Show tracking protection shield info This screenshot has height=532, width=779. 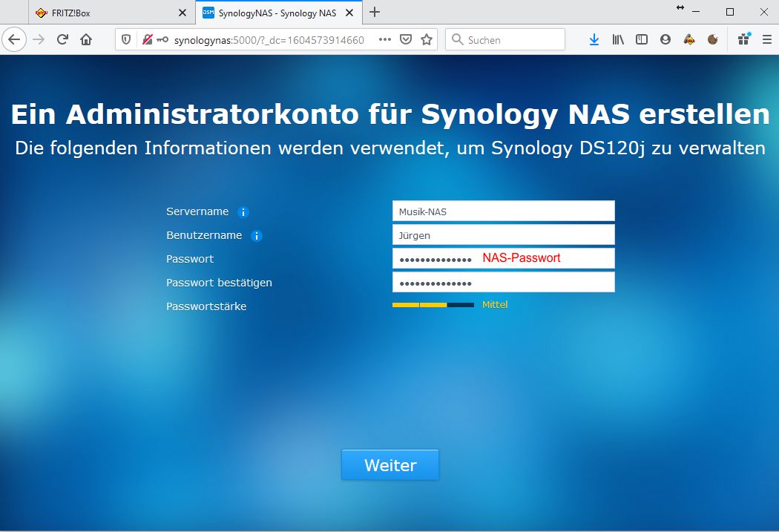[126, 40]
